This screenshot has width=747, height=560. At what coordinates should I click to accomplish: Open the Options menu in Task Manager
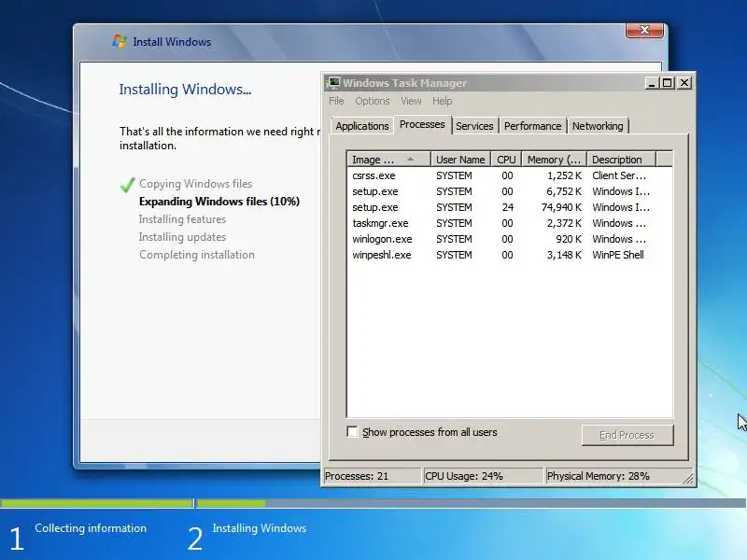(372, 101)
